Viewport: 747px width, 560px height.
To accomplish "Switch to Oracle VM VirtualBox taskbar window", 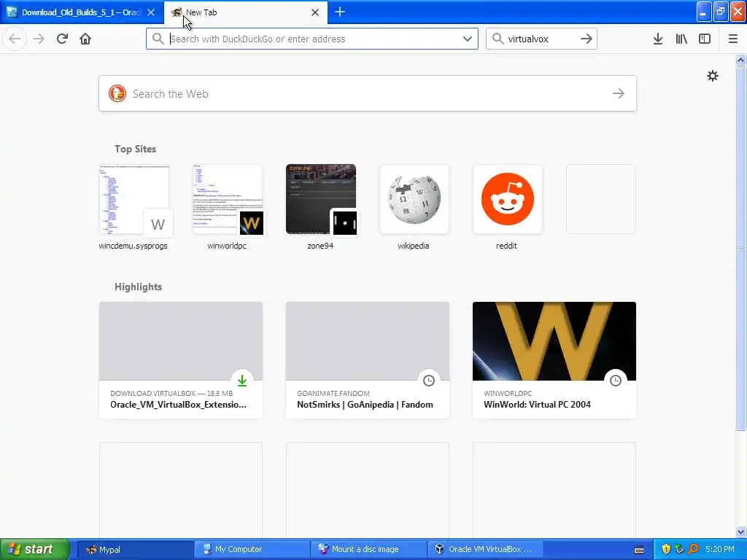I will pyautogui.click(x=487, y=549).
